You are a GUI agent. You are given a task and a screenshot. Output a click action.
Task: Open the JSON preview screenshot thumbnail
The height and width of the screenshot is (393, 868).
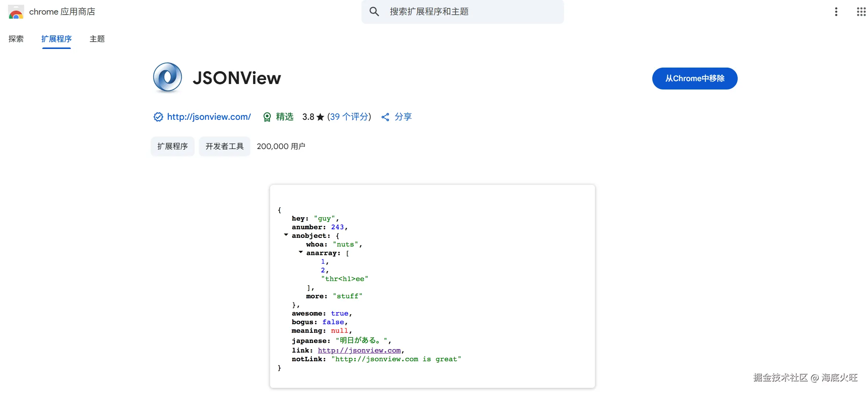[432, 286]
